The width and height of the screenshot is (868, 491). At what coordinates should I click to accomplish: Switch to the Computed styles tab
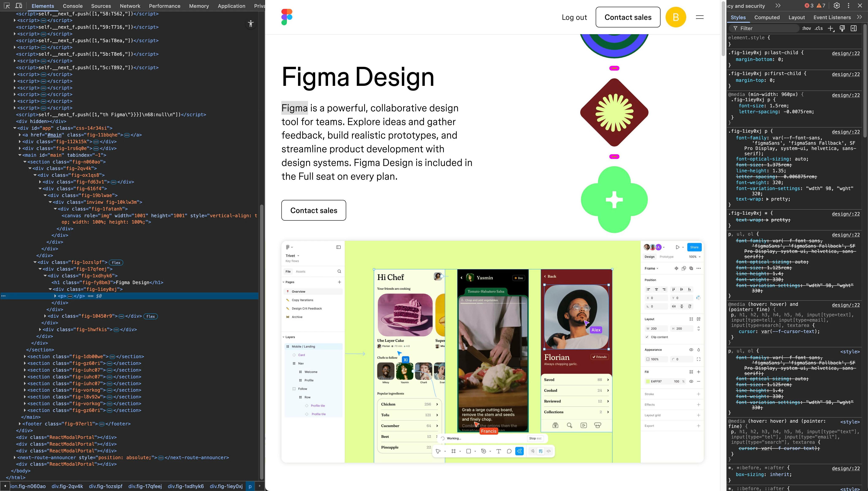[x=767, y=17]
